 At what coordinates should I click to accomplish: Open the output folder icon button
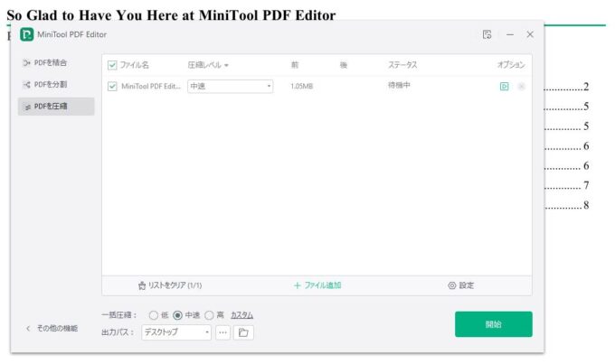coord(243,332)
